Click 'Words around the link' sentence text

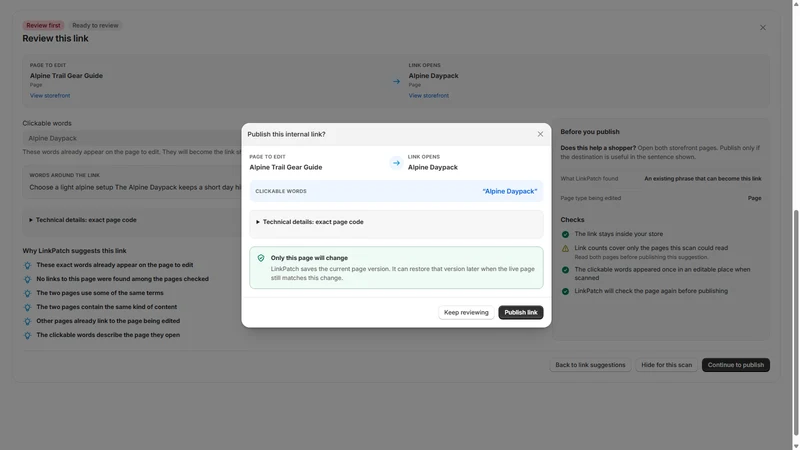(x=135, y=187)
